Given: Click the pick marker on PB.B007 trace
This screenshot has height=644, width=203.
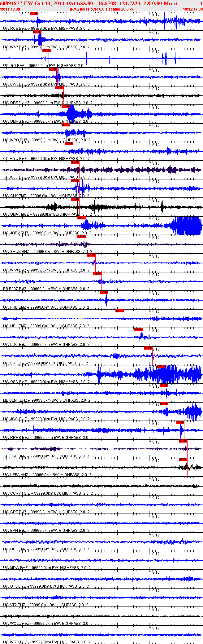Looking at the screenshot, I should tap(97, 274).
